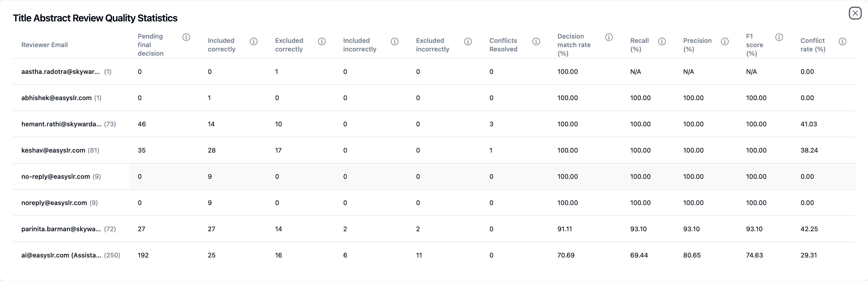Click the (250) count beside ai@easyslr.com
The height and width of the screenshot is (281, 868).
(112, 255)
